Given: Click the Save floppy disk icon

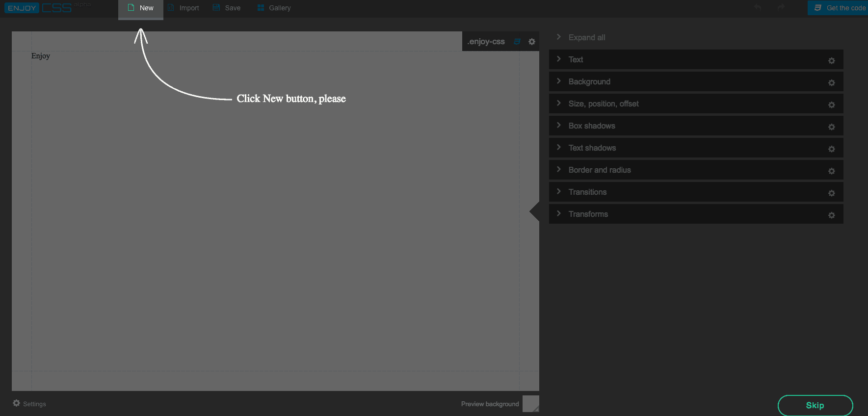Looking at the screenshot, I should [x=216, y=7].
